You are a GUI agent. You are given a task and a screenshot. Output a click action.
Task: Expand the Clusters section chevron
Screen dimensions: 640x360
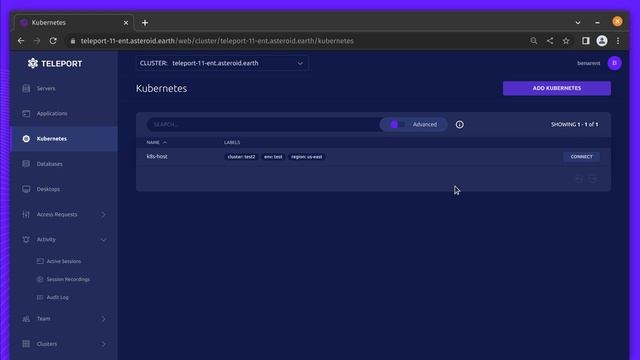pyautogui.click(x=103, y=344)
